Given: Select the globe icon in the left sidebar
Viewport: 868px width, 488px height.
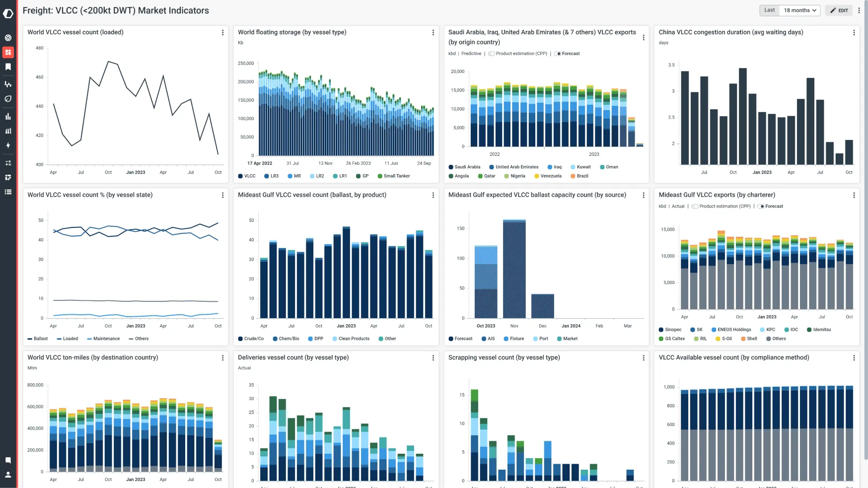Looking at the screenshot, I should click(x=8, y=38).
